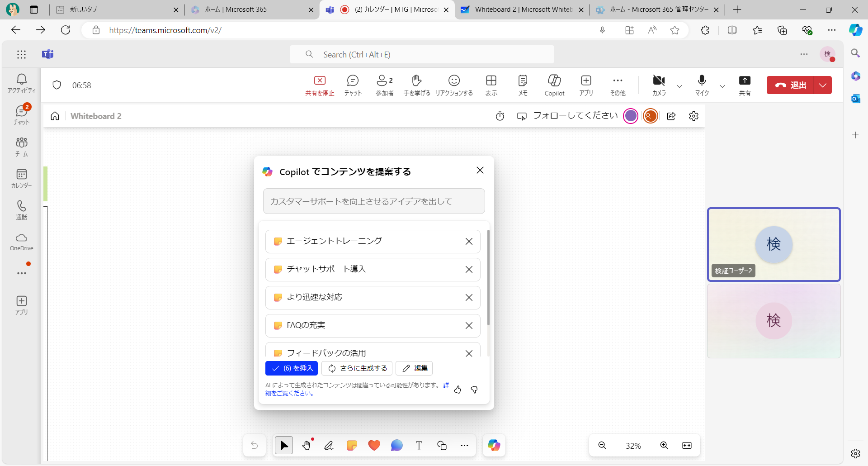Raise hand in the meeting
This screenshot has width=868, height=466.
[x=416, y=85]
